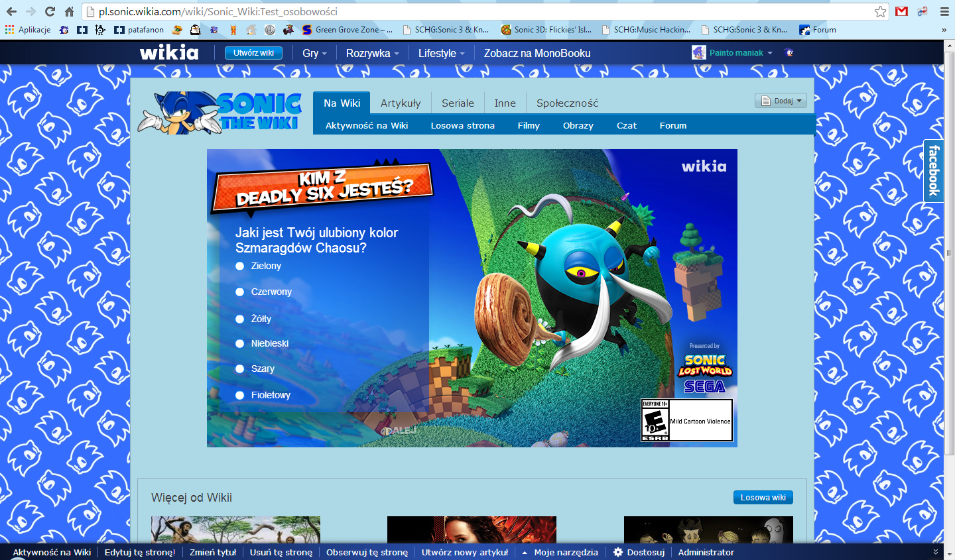Select the Zielony radio option
Image resolution: width=955 pixels, height=560 pixels.
tap(240, 266)
